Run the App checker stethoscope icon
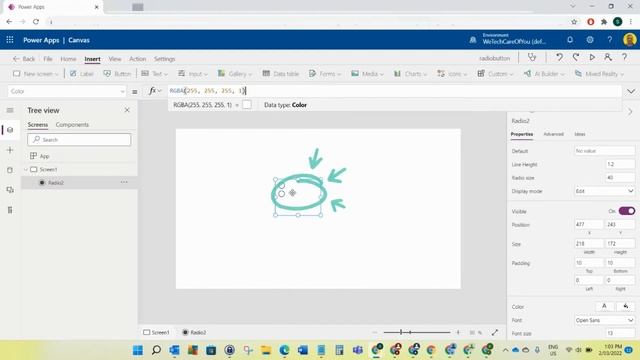Screen dimensions: 640x360 tap(532, 58)
